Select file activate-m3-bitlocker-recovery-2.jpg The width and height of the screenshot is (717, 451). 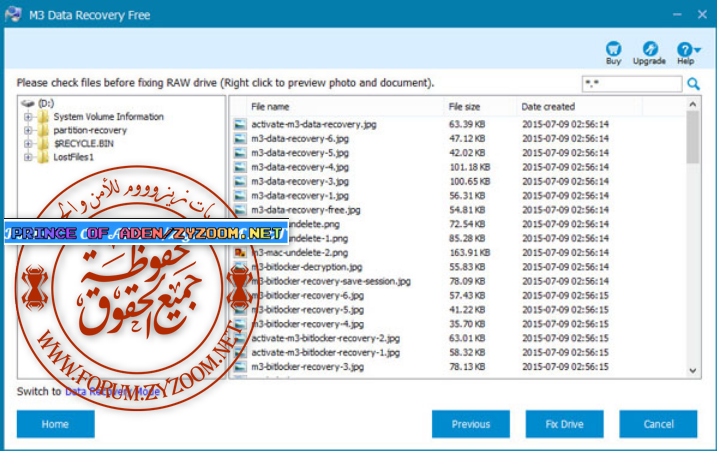[326, 338]
